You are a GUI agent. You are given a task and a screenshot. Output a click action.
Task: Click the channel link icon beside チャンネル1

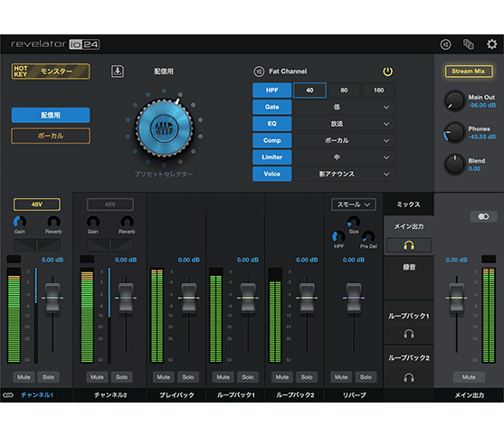pos(8,394)
